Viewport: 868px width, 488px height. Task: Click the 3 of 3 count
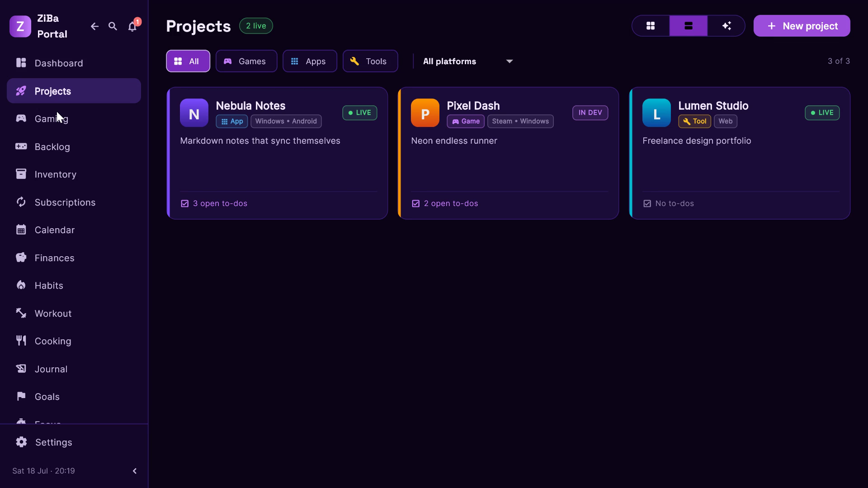[x=839, y=61]
